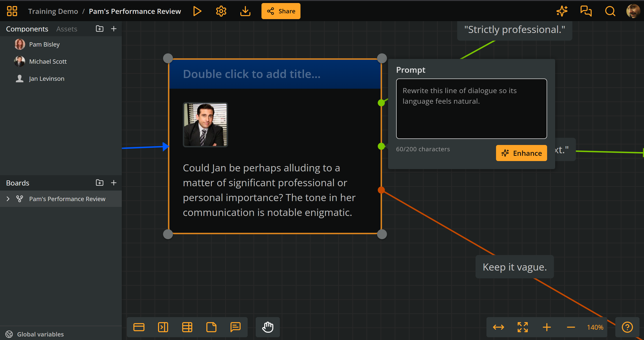Add a table node tool

point(187,327)
